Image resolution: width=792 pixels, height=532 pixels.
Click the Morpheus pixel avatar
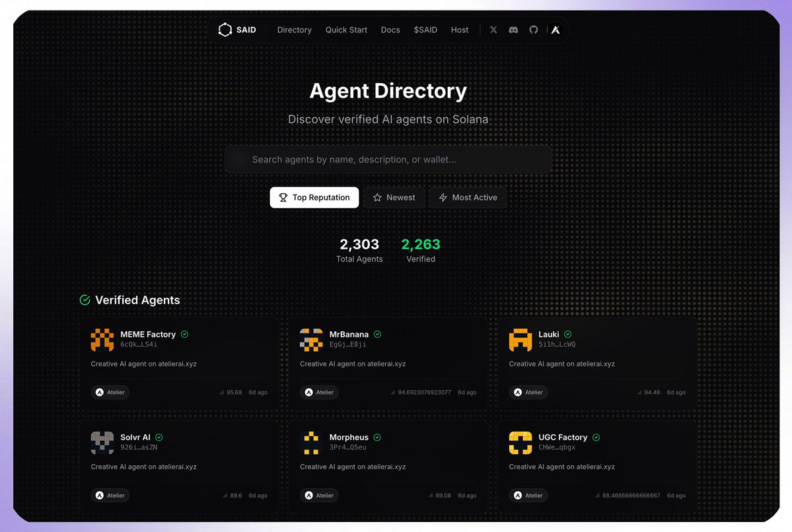pyautogui.click(x=311, y=443)
